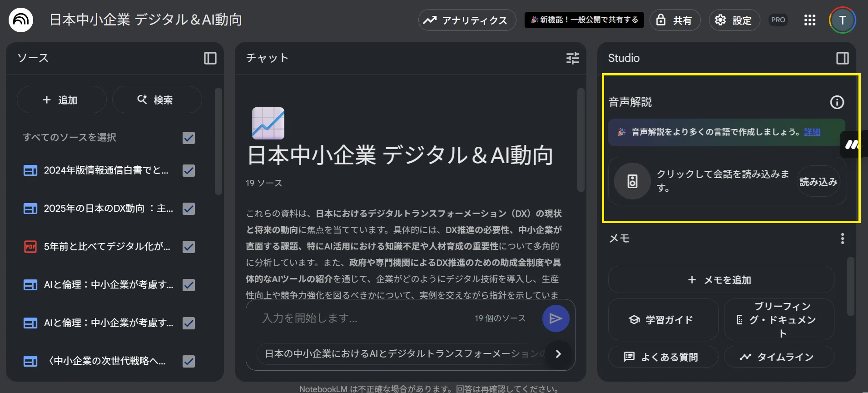Click the PRO badge
The height and width of the screenshot is (393, 868).
click(778, 20)
